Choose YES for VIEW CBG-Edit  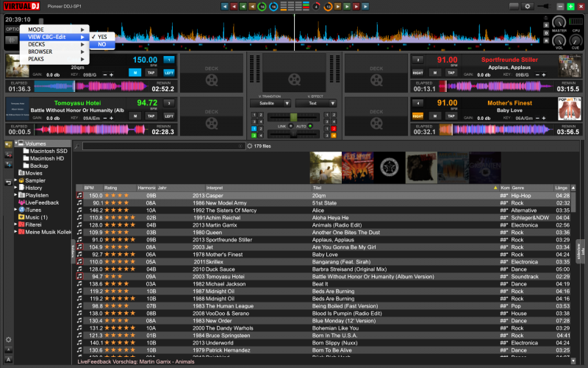[102, 37]
